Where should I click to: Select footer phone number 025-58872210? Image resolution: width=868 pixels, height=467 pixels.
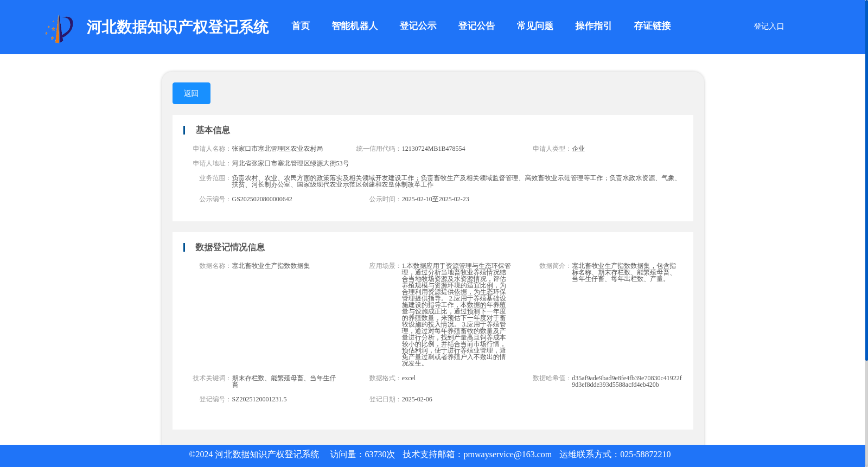(x=646, y=455)
